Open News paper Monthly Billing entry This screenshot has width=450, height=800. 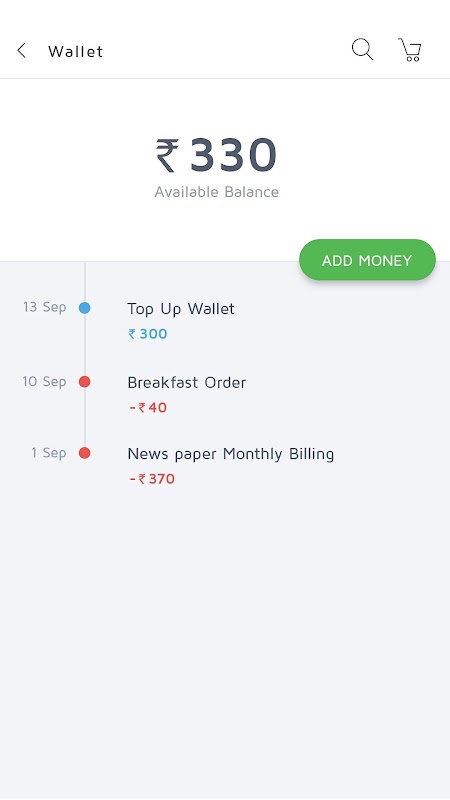[x=231, y=454]
